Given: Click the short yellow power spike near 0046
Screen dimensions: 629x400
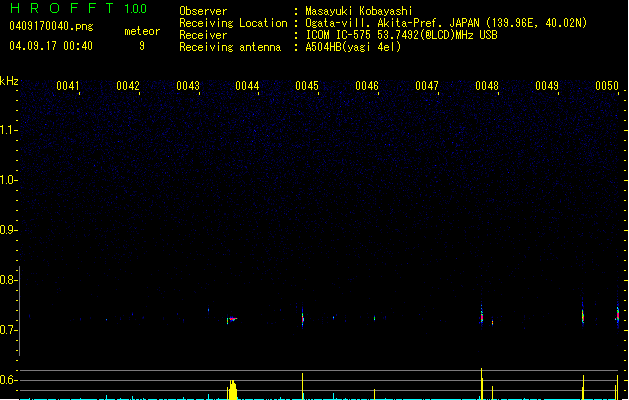Looking at the screenshot, I should 374,394.
